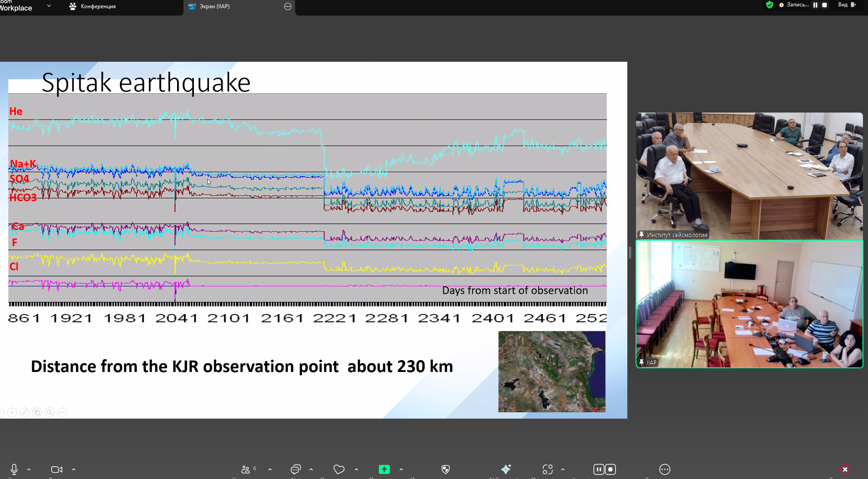Open the Вид view layout button
Viewport: 868px width, 479px height.
click(846, 5)
